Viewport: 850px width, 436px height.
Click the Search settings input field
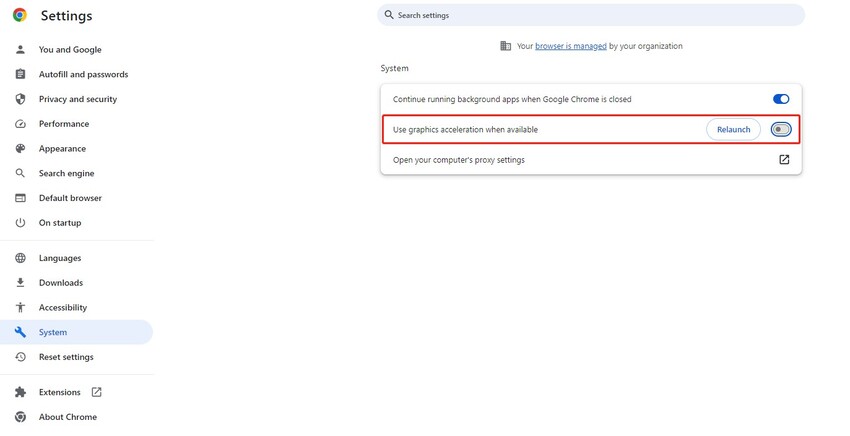click(x=591, y=15)
